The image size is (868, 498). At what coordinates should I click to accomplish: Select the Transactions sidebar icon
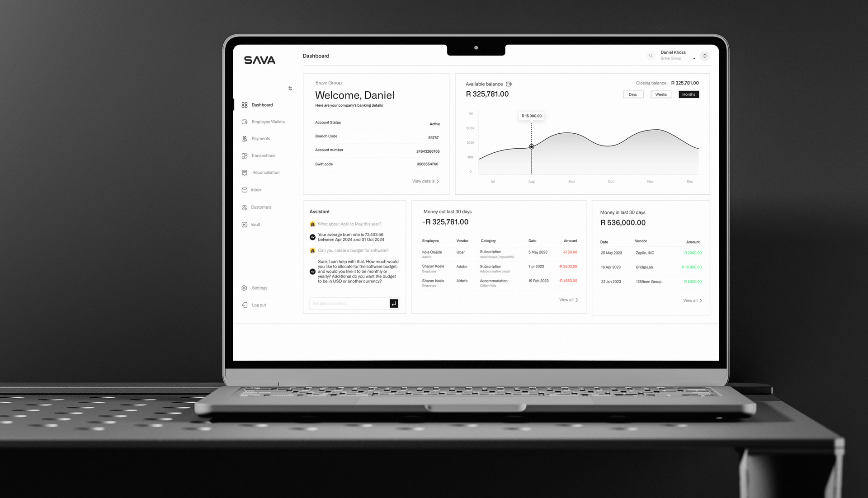coord(245,155)
